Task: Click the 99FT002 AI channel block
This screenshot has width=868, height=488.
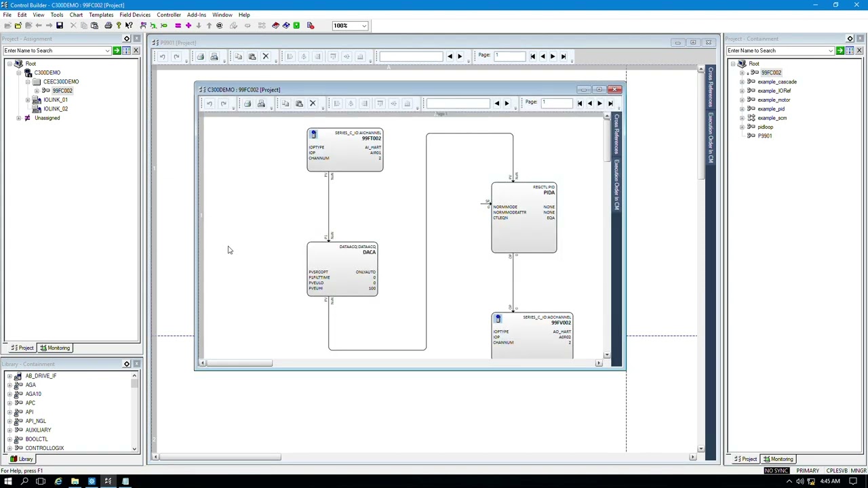Action: (x=345, y=150)
